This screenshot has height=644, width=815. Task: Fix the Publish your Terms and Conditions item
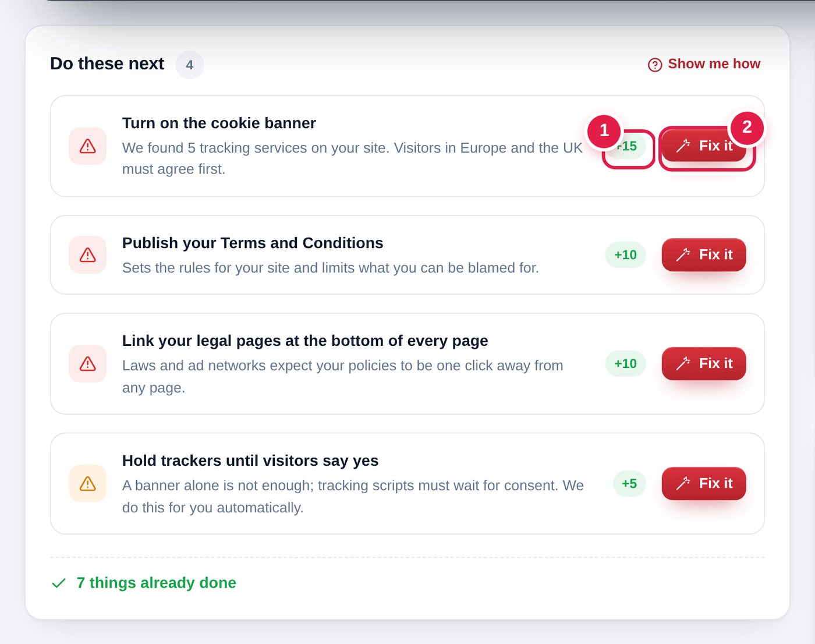[x=704, y=254]
